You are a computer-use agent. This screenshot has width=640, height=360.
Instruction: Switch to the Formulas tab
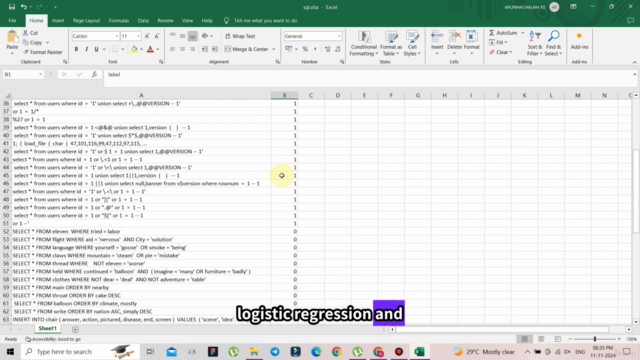119,20
